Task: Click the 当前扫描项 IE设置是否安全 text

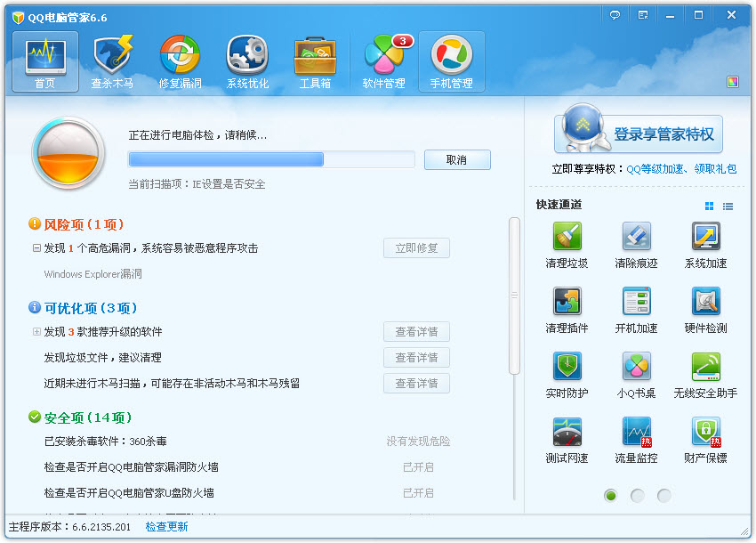Action: 197,184
